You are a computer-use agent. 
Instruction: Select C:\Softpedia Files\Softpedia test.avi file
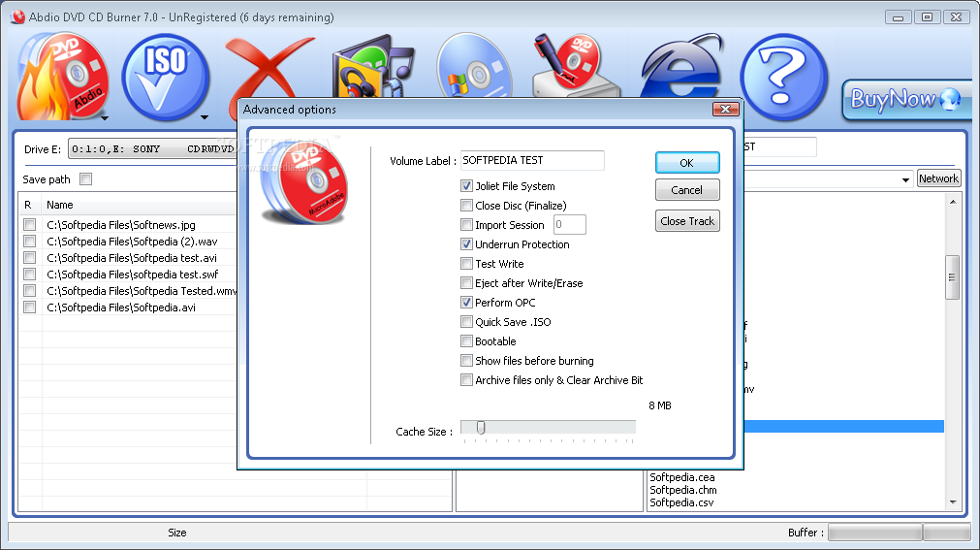132,258
